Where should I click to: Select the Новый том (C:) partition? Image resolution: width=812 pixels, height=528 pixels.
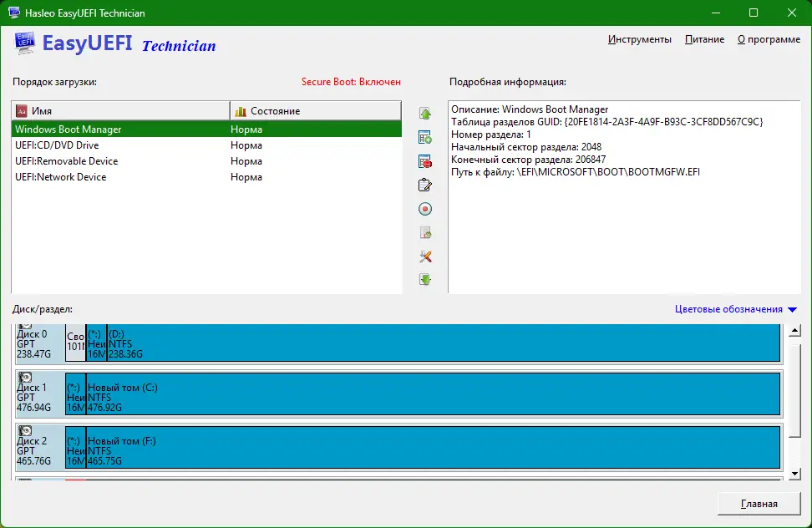(433, 393)
